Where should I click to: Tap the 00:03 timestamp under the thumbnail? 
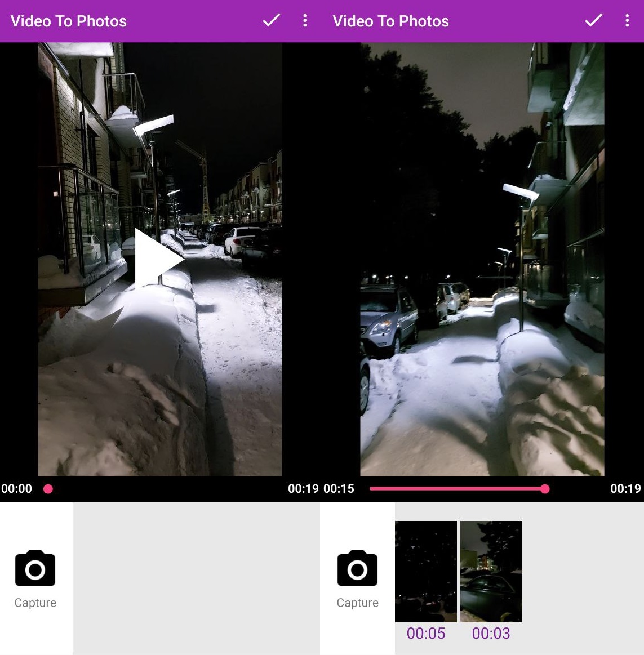pos(491,634)
